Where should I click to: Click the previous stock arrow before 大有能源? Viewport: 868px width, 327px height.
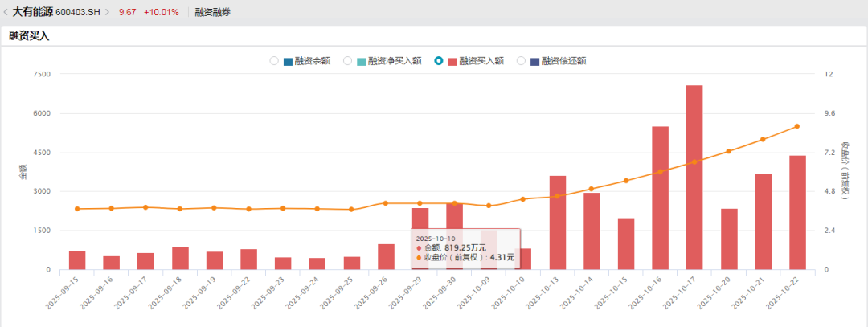(x=6, y=13)
